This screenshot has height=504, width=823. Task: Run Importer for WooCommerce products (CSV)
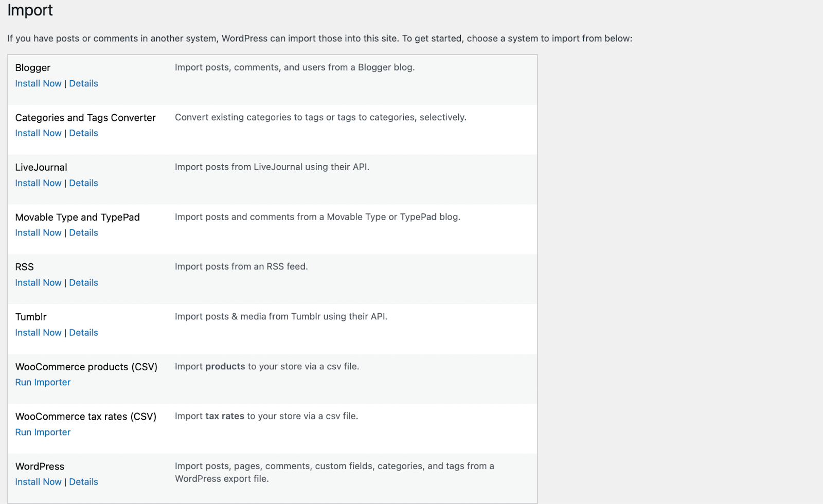pyautogui.click(x=43, y=382)
